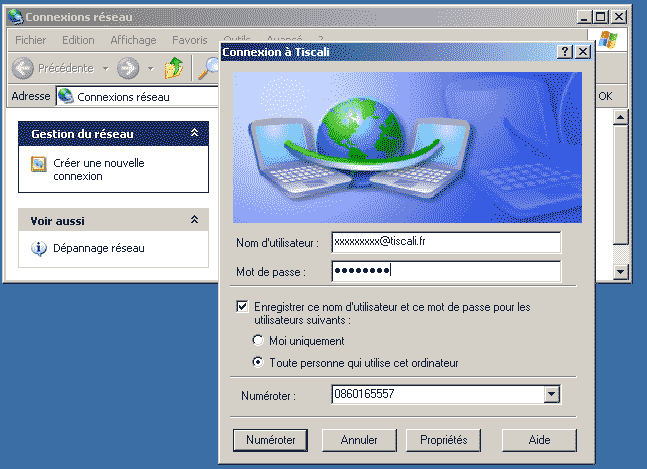Click the Mot de passe field
The height and width of the screenshot is (469, 647).
tap(446, 271)
